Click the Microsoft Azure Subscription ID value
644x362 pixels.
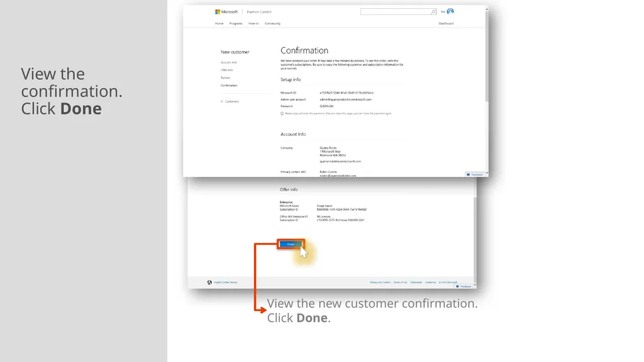click(341, 210)
